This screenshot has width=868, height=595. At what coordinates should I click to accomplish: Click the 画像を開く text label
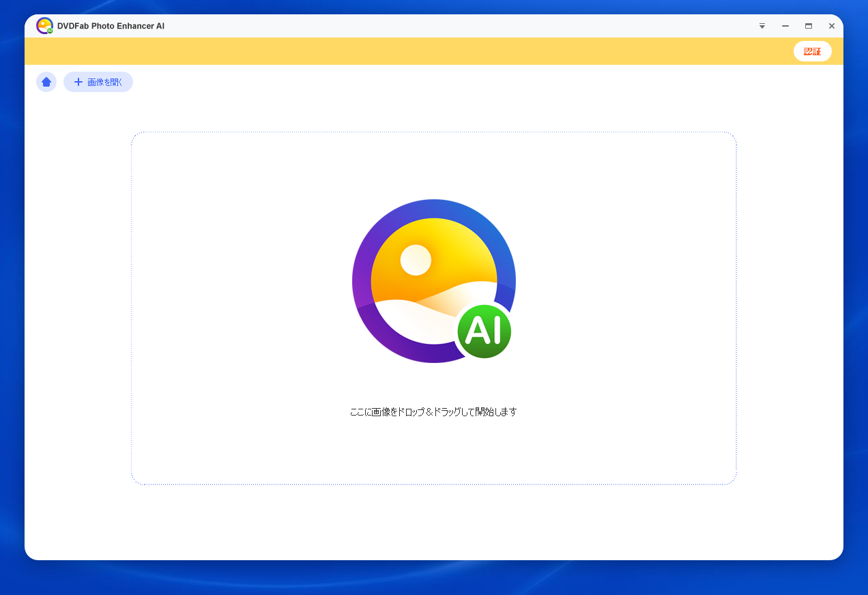[x=105, y=82]
